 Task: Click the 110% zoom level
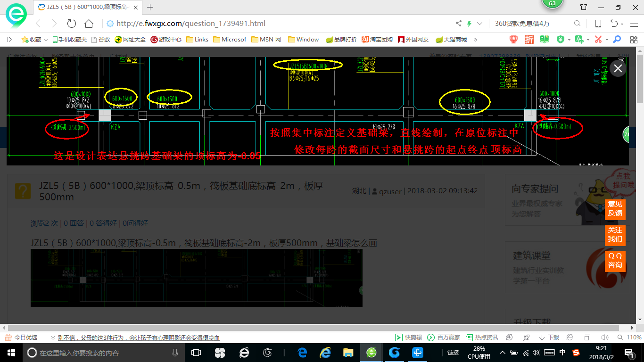click(634, 337)
